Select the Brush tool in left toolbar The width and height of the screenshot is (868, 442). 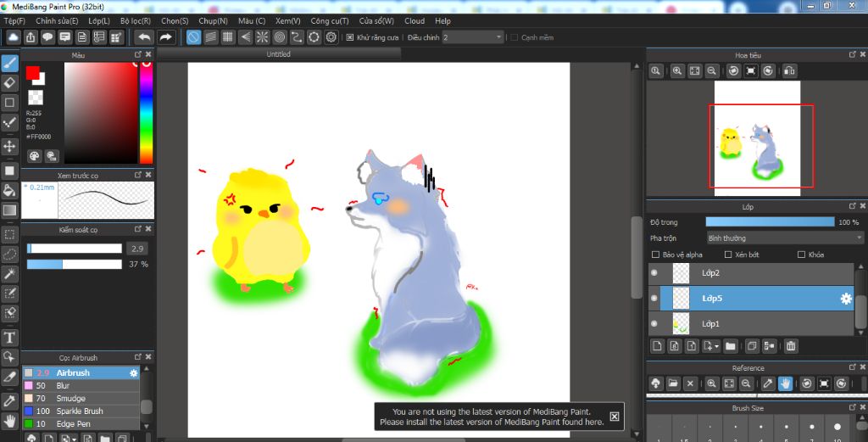coord(9,63)
